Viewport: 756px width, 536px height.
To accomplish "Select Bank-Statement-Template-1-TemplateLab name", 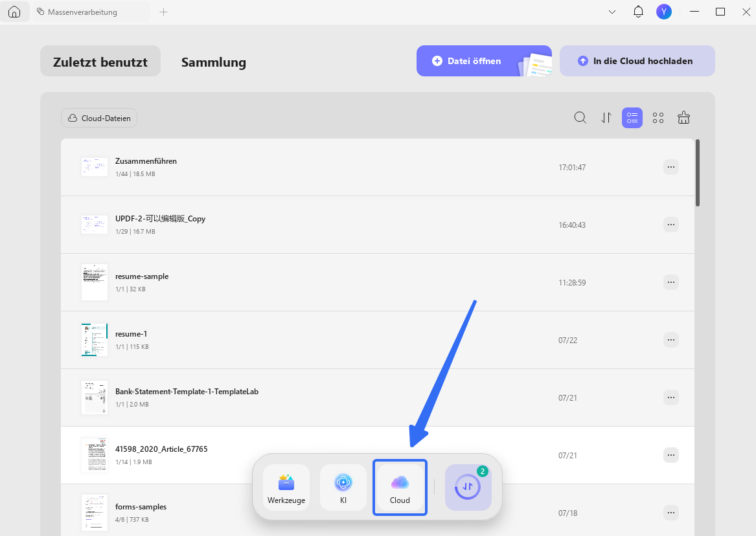I will (x=187, y=392).
